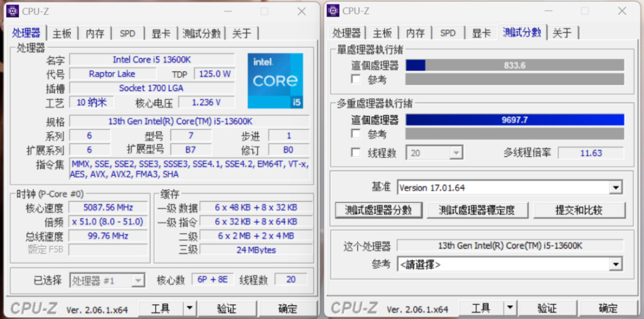Image resolution: width=644 pixels, height=319 pixels.
Task: Open 主板 tab in right window
Action: (x=382, y=33)
